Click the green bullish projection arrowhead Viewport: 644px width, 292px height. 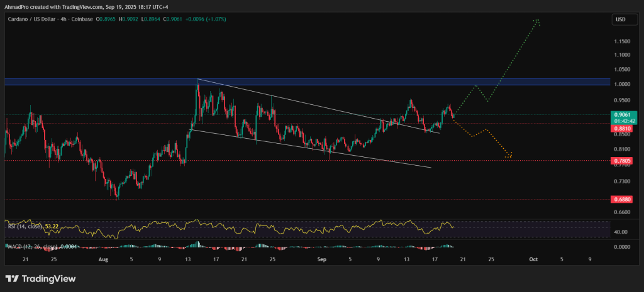[x=536, y=21]
